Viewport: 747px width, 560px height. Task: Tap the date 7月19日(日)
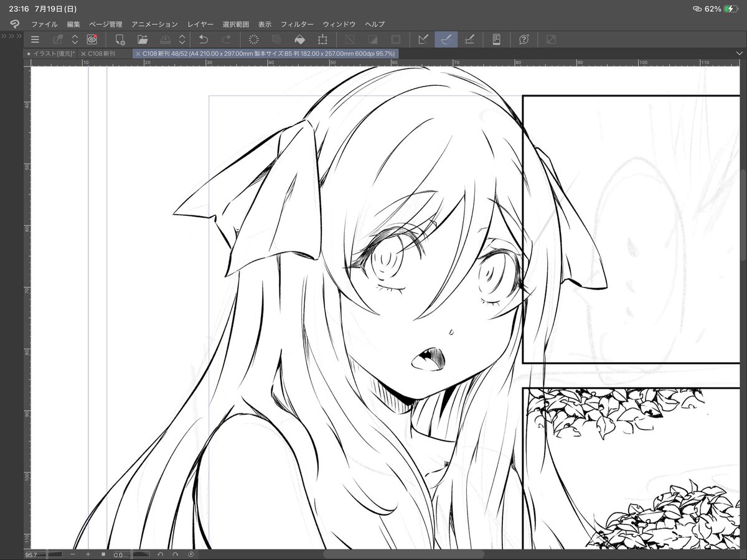pyautogui.click(x=55, y=9)
